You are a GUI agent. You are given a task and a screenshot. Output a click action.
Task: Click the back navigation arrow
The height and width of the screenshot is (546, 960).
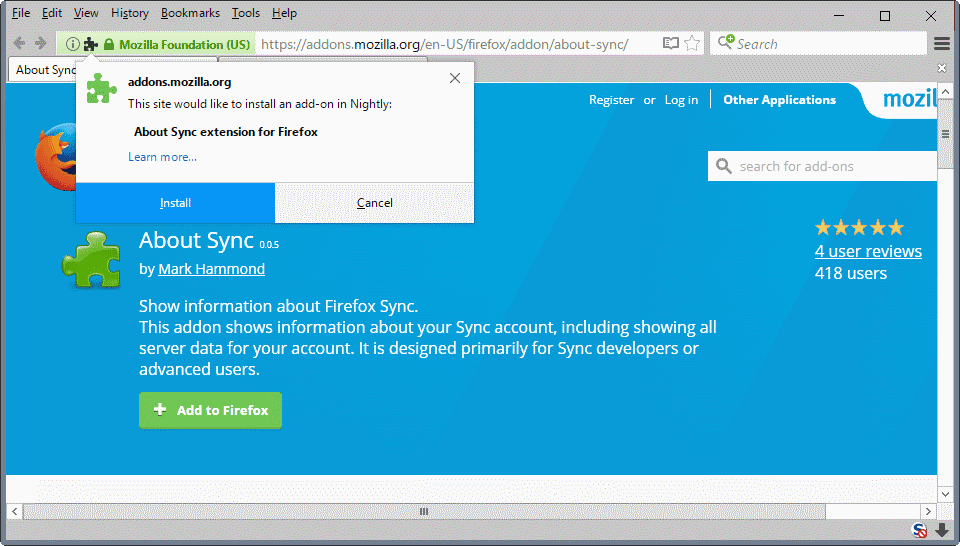pyautogui.click(x=20, y=43)
